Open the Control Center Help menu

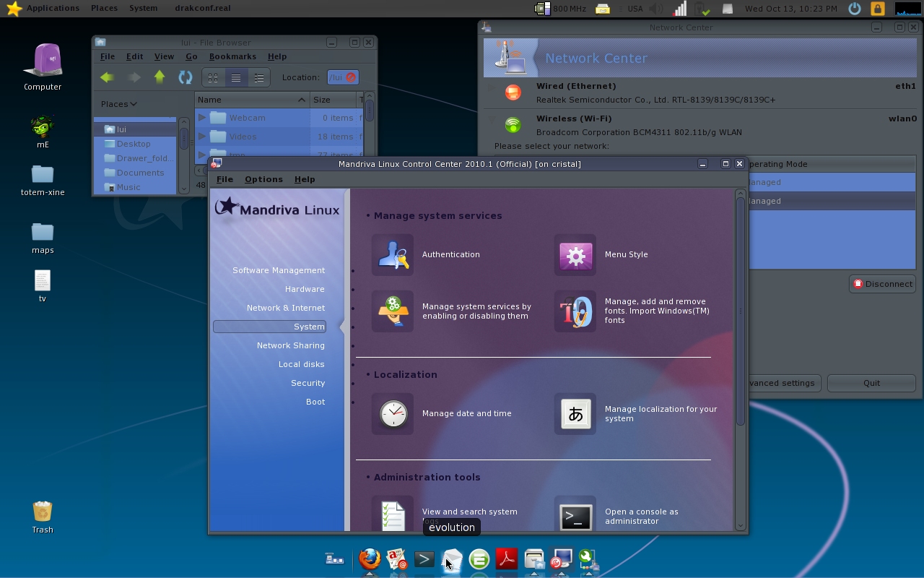(305, 179)
